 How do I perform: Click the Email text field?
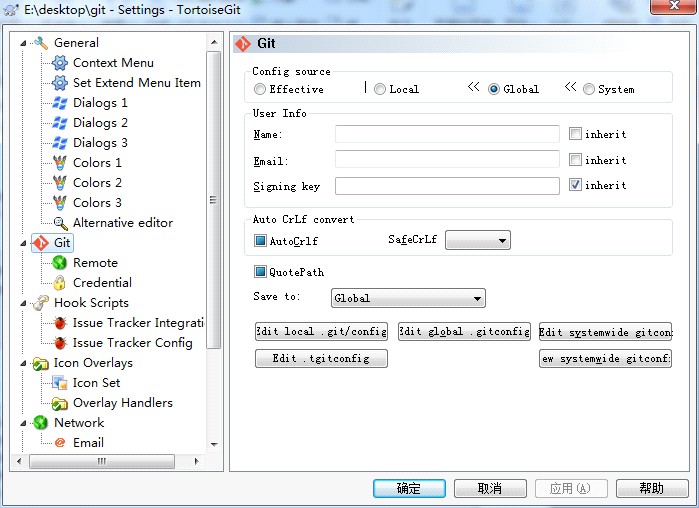447,160
